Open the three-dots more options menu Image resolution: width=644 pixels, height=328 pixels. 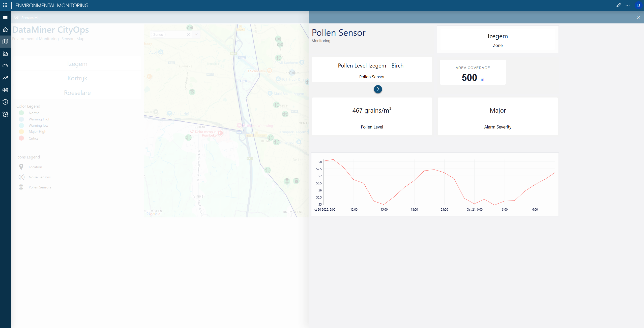point(628,5)
